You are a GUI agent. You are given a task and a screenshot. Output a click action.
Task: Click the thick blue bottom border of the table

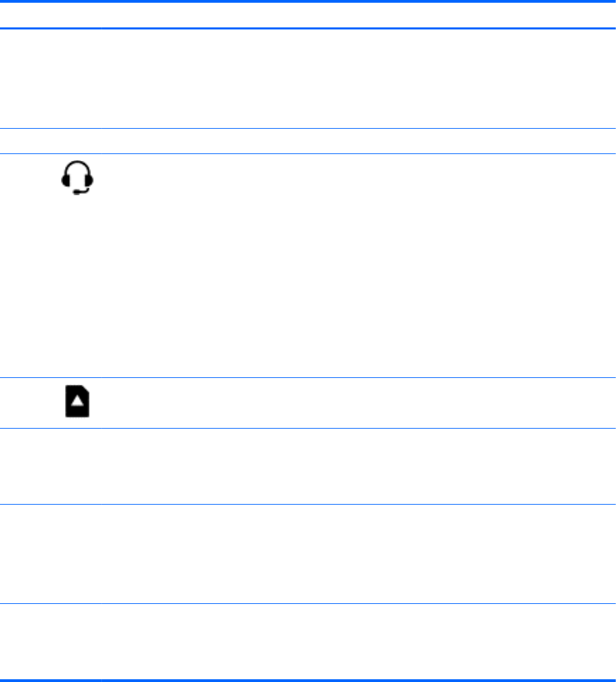pyautogui.click(x=308, y=679)
